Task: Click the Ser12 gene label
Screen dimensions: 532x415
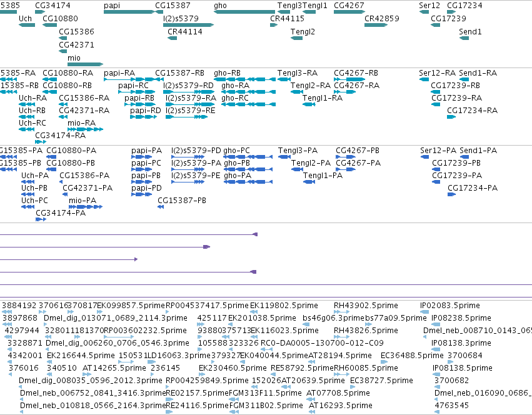Action: [x=429, y=6]
